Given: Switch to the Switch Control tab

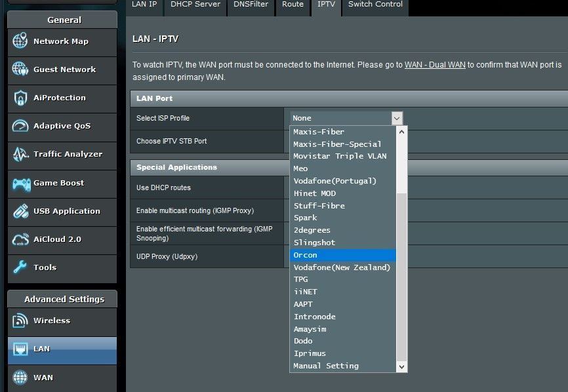Looking at the screenshot, I should coord(375,4).
